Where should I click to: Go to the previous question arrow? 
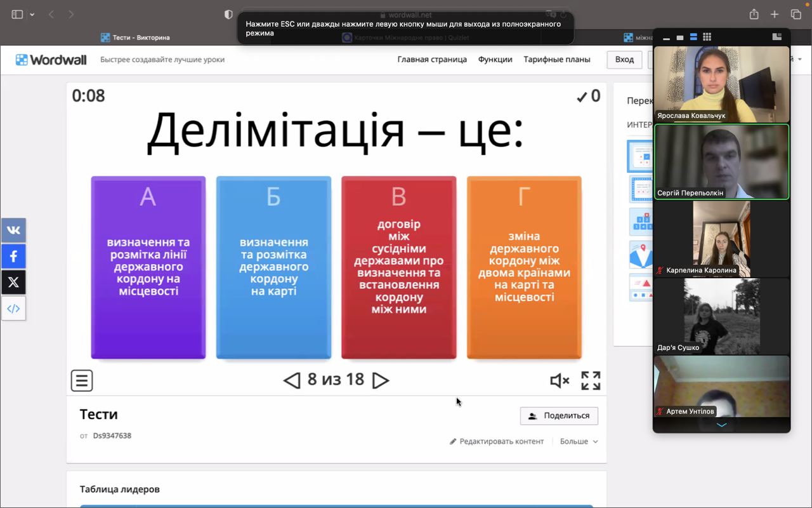[x=292, y=380]
